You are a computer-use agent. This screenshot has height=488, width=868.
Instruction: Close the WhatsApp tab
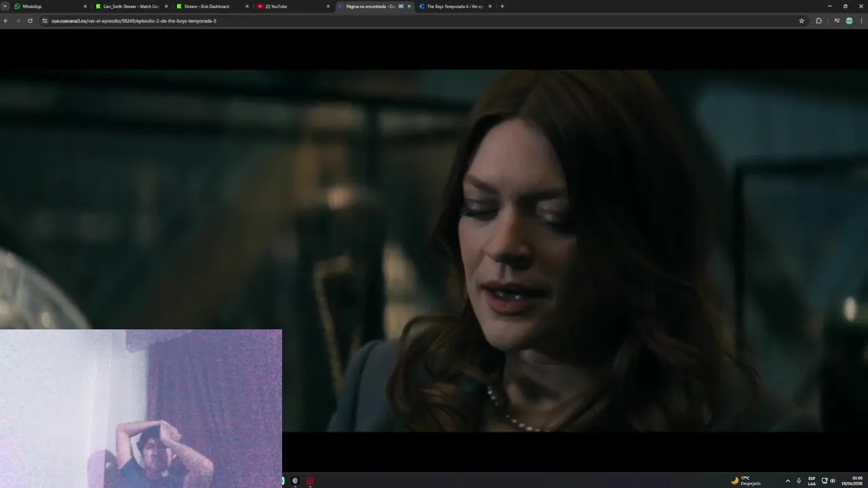coord(85,6)
